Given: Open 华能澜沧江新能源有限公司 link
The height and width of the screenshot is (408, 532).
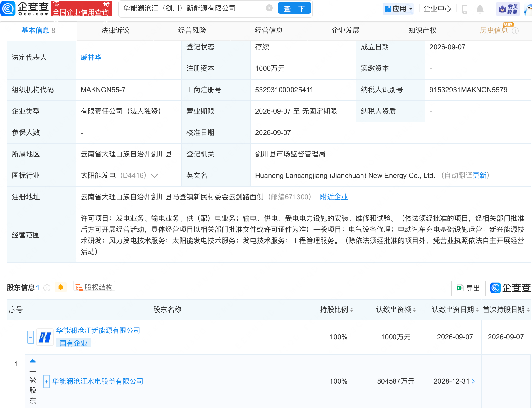Looking at the screenshot, I should click(98, 331).
